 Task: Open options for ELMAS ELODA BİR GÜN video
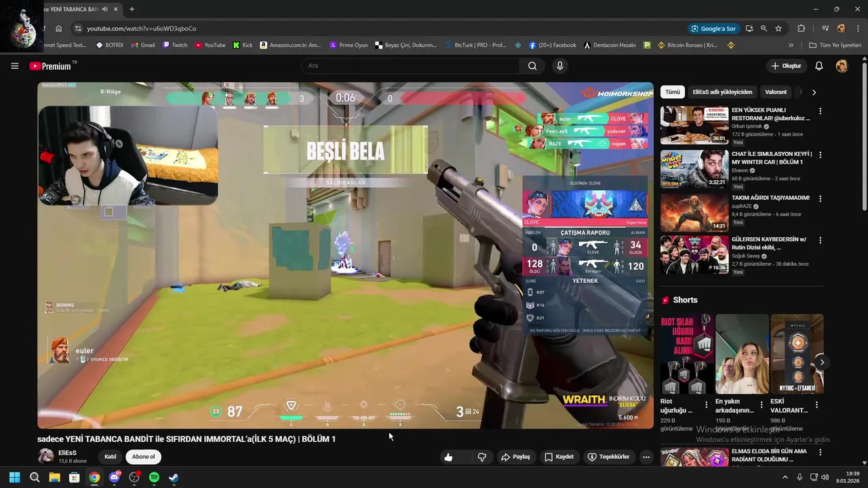click(x=820, y=453)
